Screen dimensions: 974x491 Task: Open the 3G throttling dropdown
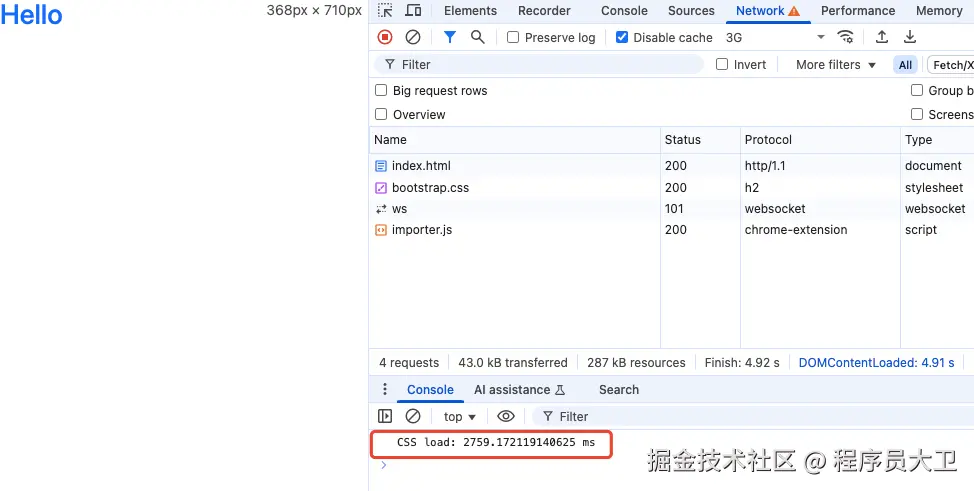click(775, 37)
